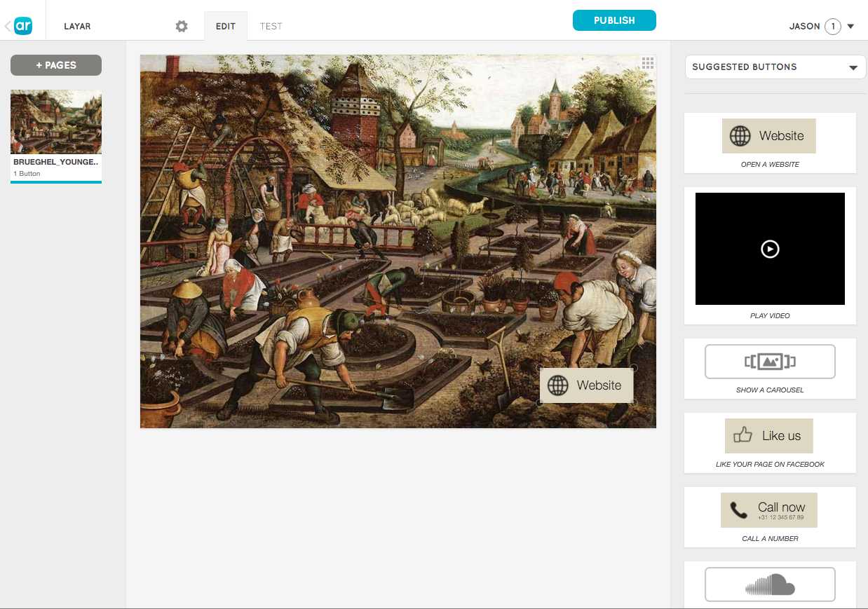Select the Edit tab
The image size is (868, 609).
coord(225,26)
